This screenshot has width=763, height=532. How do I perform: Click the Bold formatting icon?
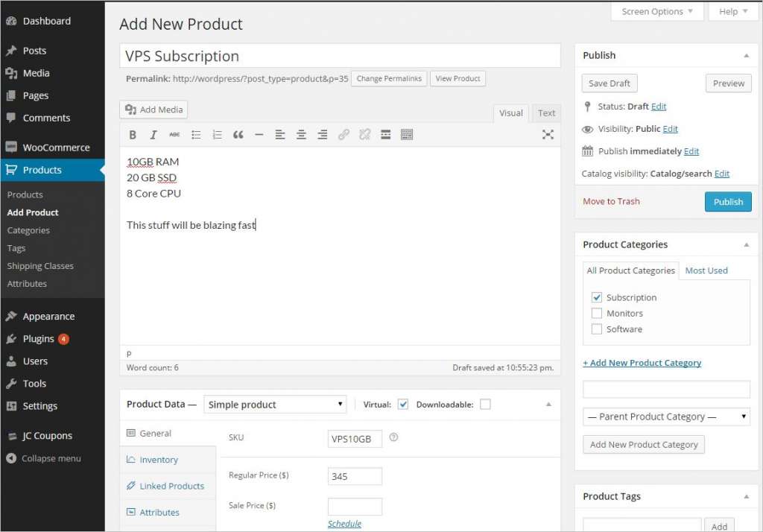point(133,135)
